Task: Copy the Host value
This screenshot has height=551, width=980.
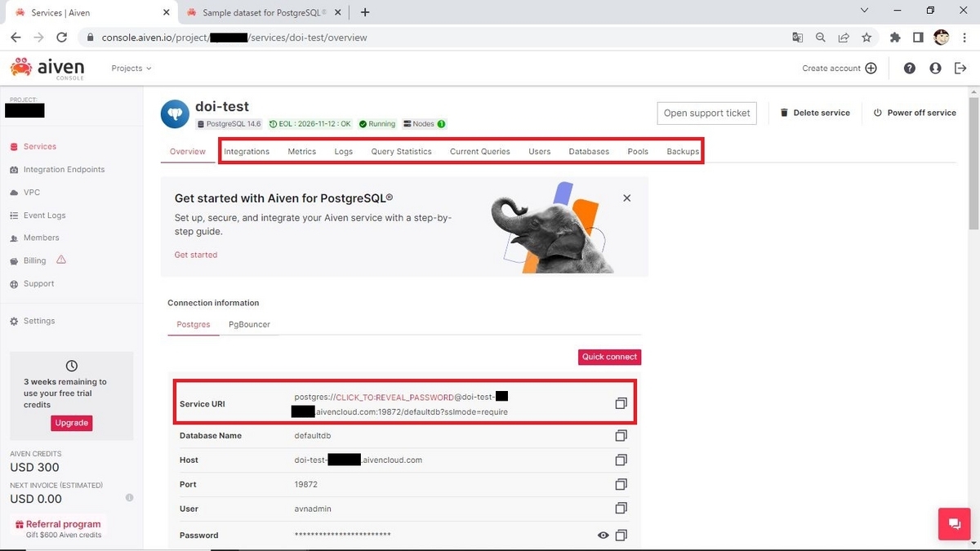Action: tap(621, 460)
